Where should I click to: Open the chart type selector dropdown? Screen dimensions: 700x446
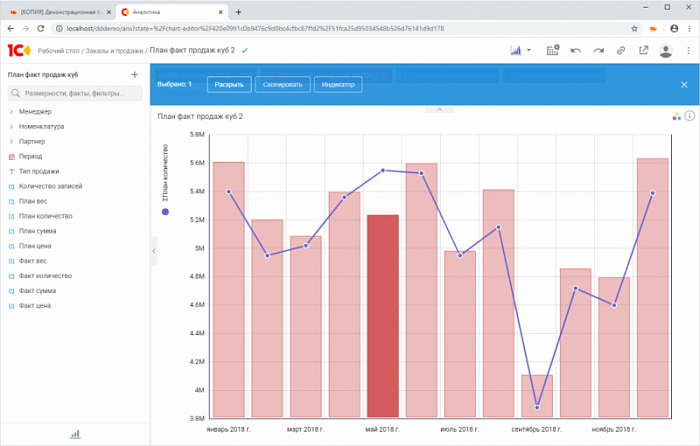[x=521, y=50]
